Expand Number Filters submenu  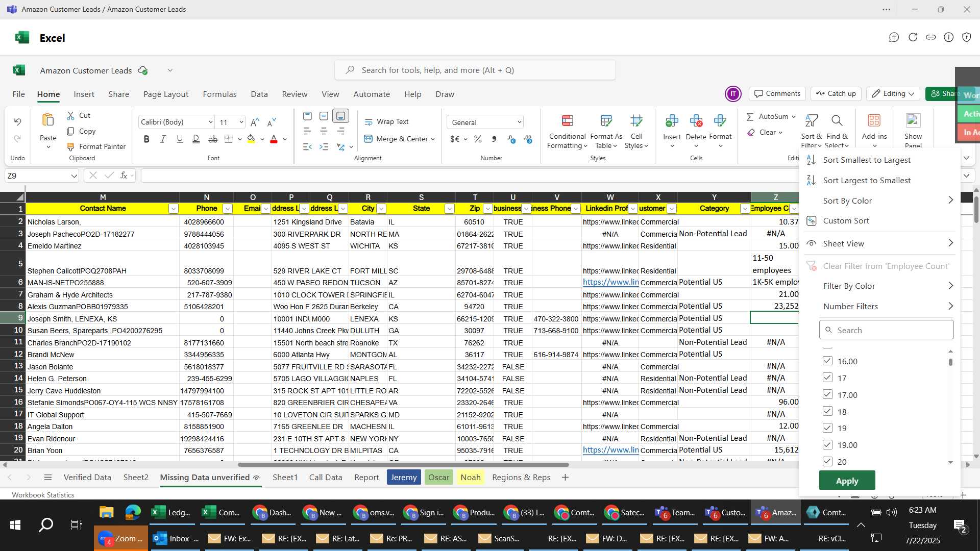[x=950, y=306]
